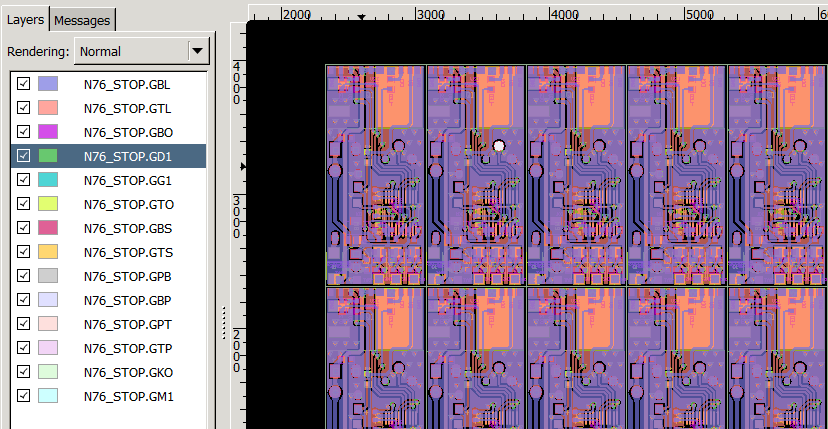Disable the N76_STOP.GM1 layer checkbox
Image resolution: width=828 pixels, height=429 pixels.
pos(24,396)
